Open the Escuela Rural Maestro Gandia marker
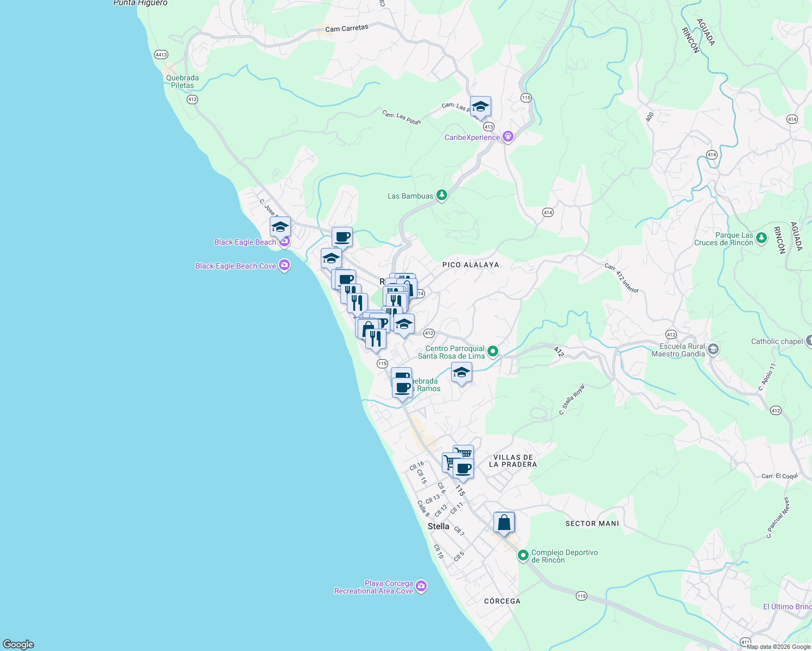812x651 pixels. [713, 350]
